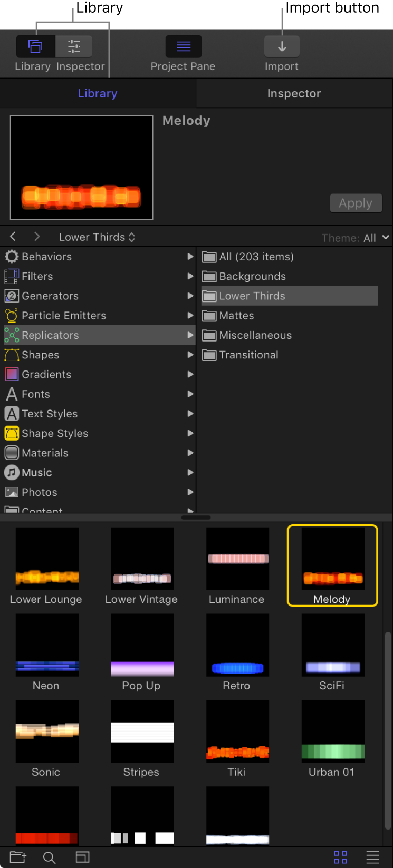
Task: Go back with the left chevron
Action: pyautogui.click(x=13, y=237)
